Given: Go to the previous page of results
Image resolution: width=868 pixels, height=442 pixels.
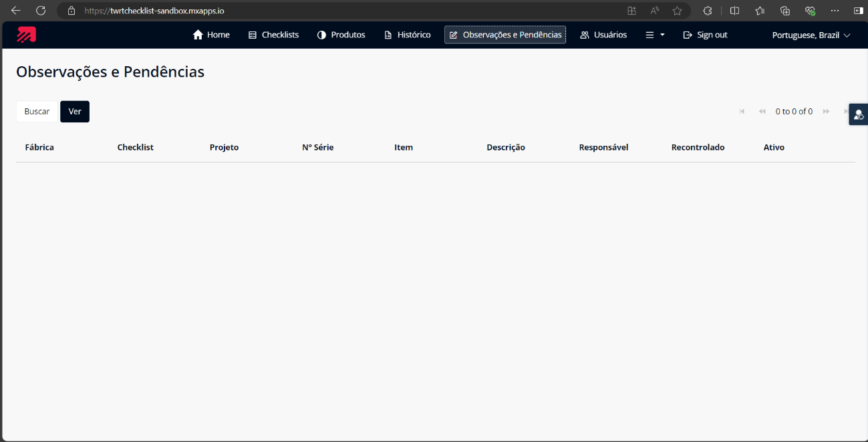Looking at the screenshot, I should pyautogui.click(x=762, y=112).
